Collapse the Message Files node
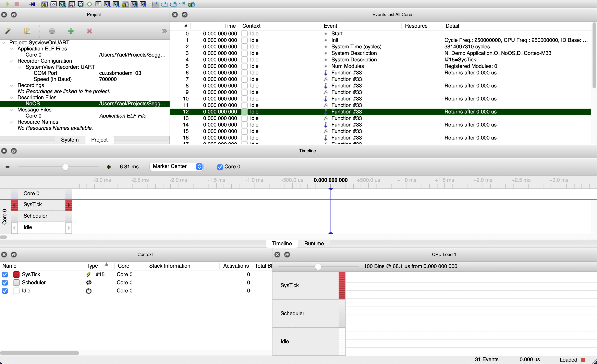 (x=11, y=110)
